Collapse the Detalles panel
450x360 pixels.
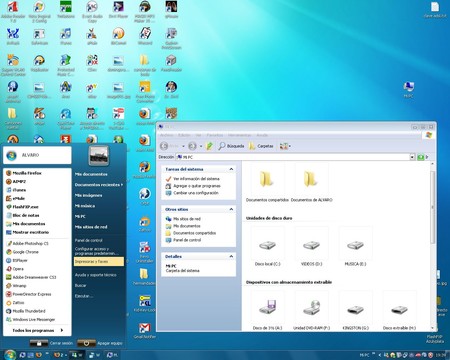pos(231,256)
